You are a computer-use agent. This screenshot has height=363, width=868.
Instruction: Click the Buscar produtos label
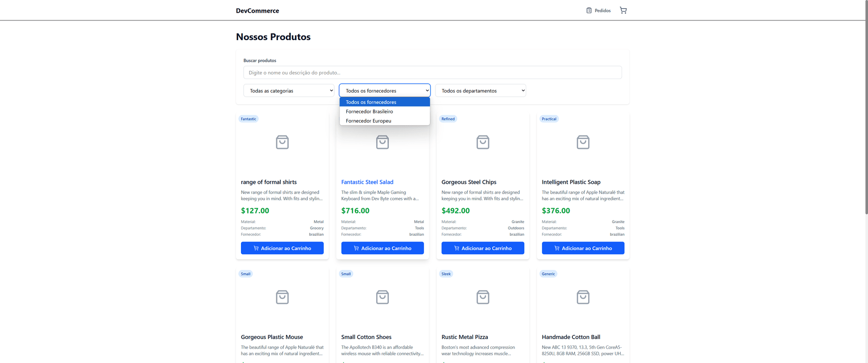(260, 60)
